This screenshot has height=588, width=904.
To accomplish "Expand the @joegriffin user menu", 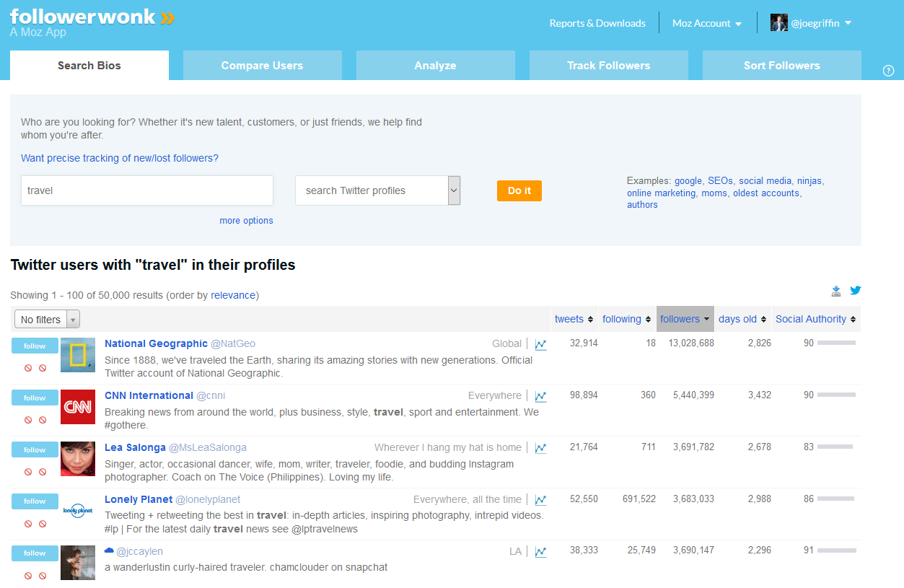I will 821,23.
